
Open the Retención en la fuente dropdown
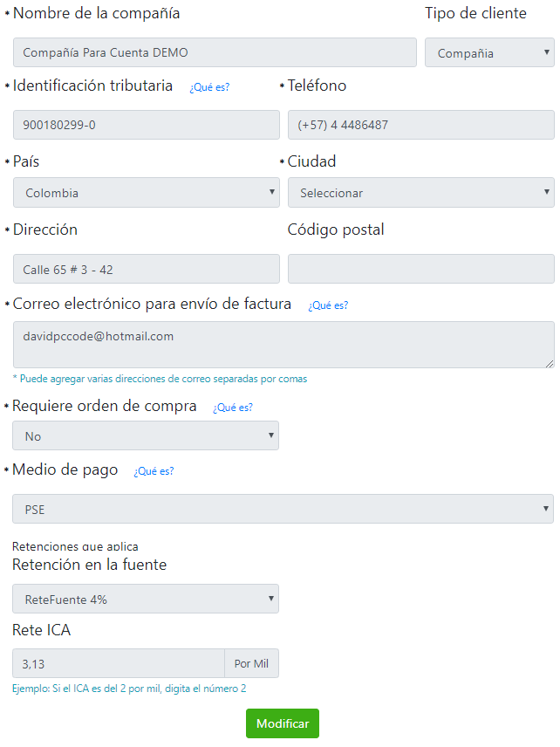click(145, 599)
